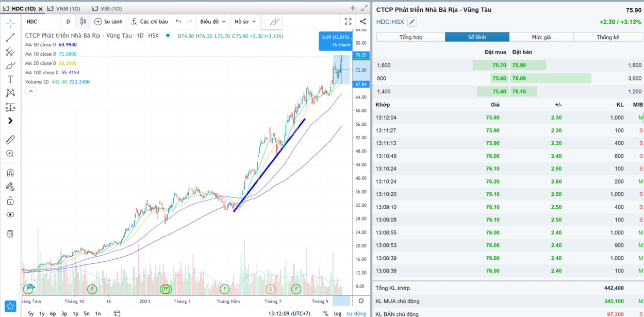
Task: Open the candlestick chart style button
Action: (83, 22)
